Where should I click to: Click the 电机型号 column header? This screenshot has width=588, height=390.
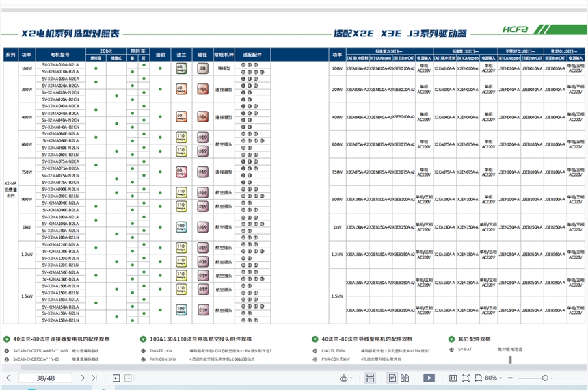(x=60, y=55)
